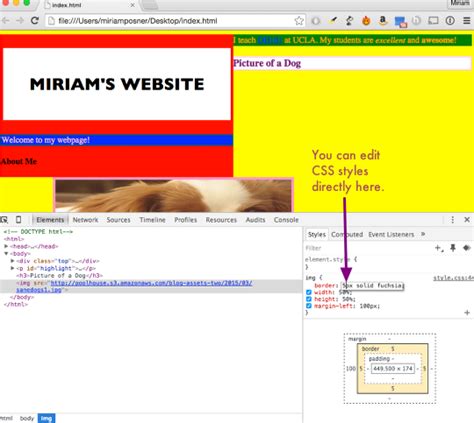Click the diamond icon in Styles toolbar

(x=467, y=248)
